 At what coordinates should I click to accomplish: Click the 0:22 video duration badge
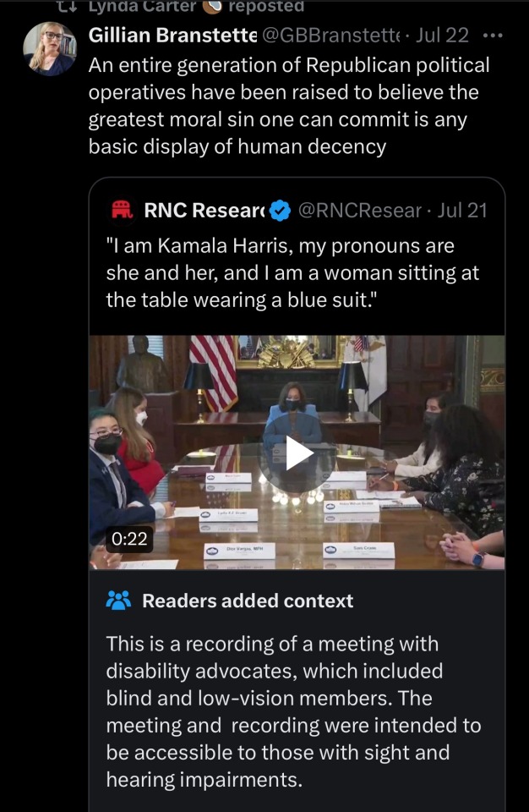click(129, 538)
